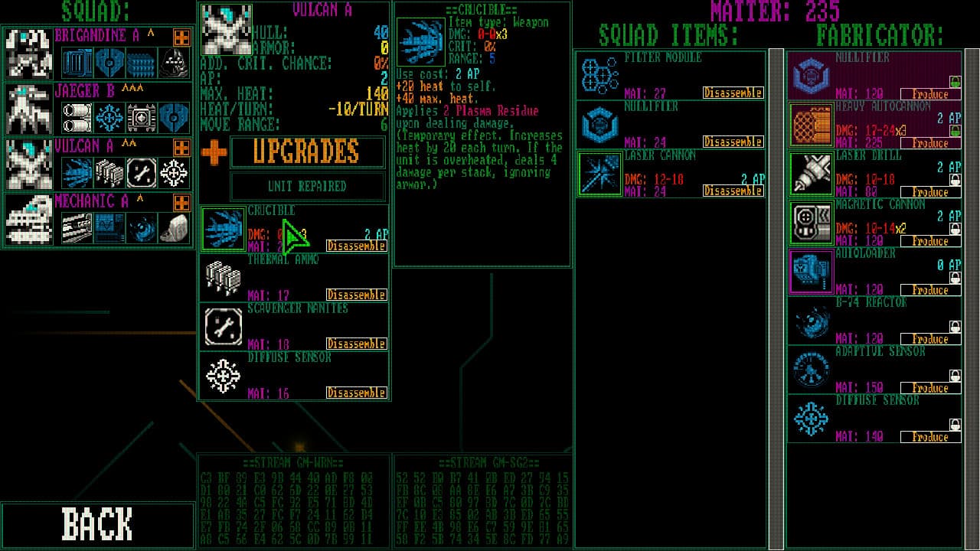Select the Crucible weapon icon in Vulcan's equipment list
The image size is (980, 551).
point(223,229)
